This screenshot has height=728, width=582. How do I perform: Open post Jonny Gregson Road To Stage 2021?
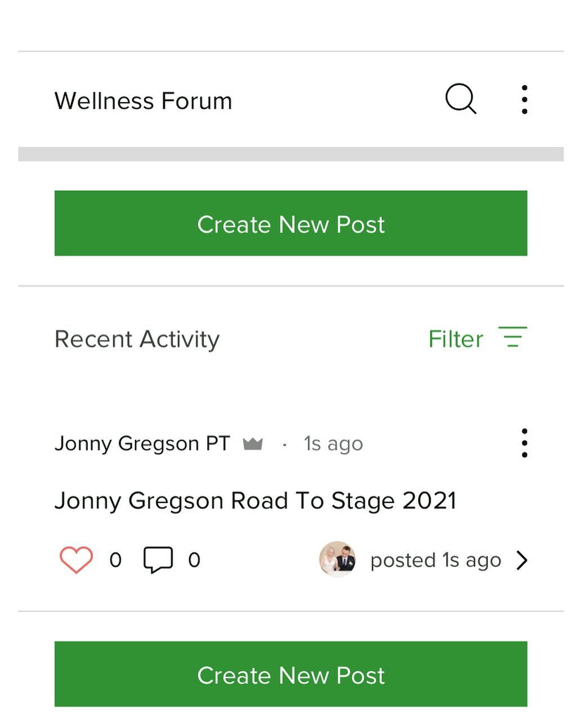256,501
